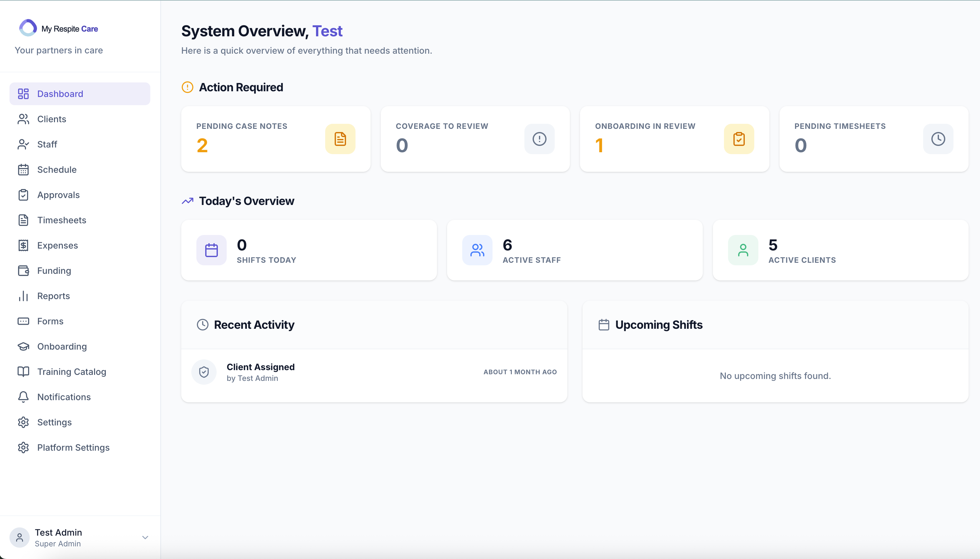Click the Dashboard grid icon

pos(23,94)
